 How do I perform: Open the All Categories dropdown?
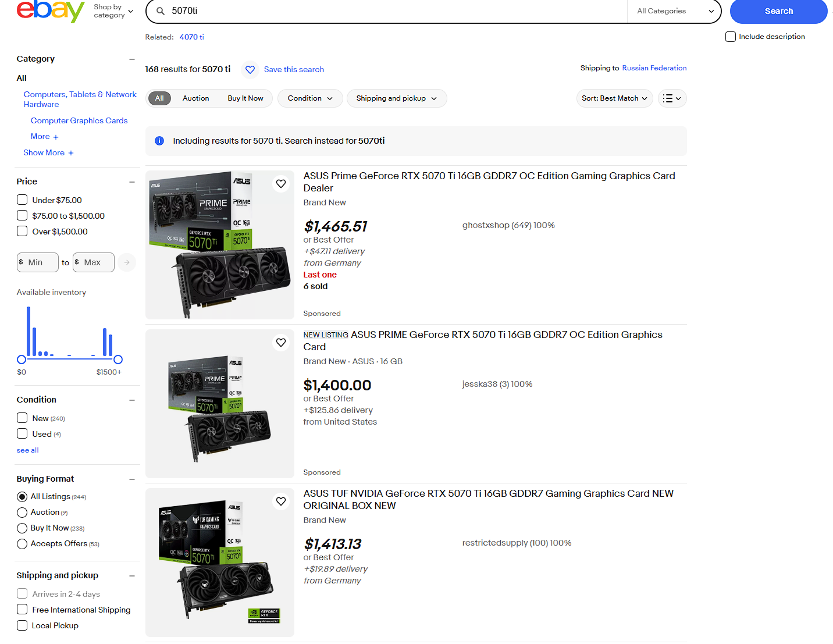pyautogui.click(x=674, y=11)
